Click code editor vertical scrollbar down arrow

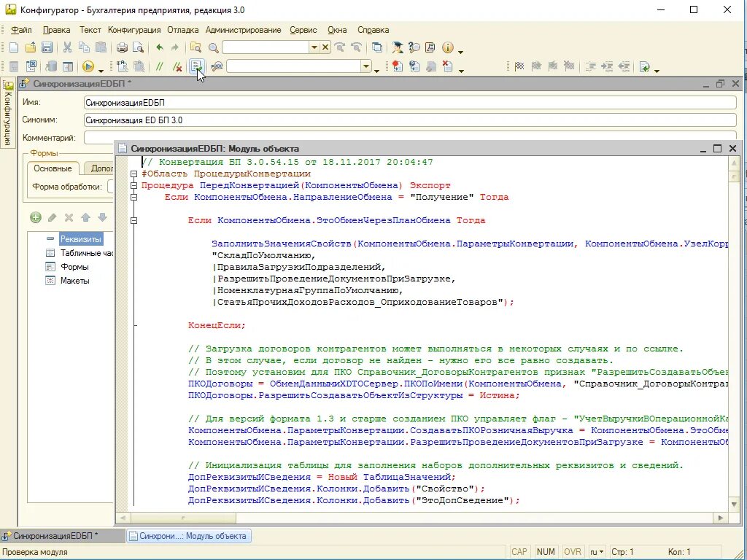(x=734, y=504)
